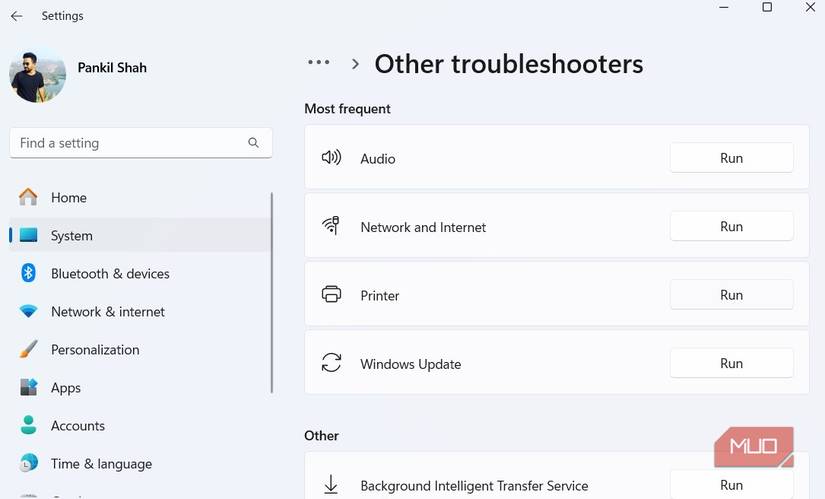The width and height of the screenshot is (825, 499).
Task: Select System in the sidebar
Action: click(72, 236)
